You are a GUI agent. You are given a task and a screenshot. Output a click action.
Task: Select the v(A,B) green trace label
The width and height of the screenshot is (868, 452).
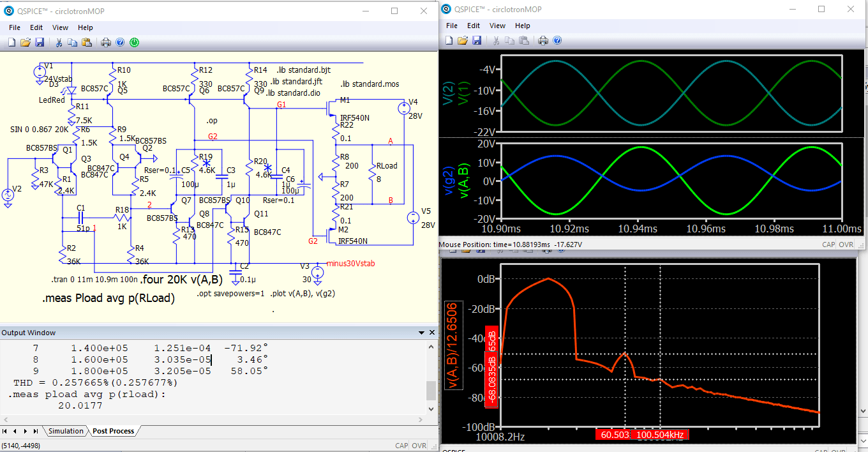[x=465, y=181]
